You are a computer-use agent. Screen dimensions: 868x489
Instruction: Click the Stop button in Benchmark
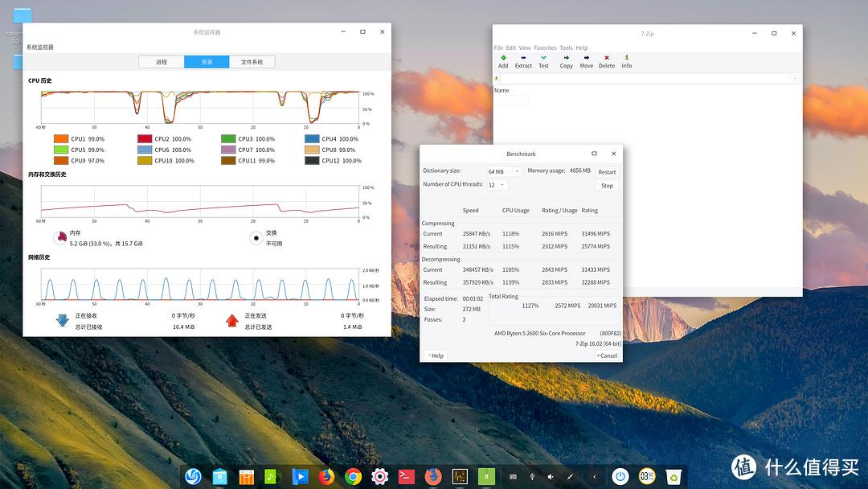pos(607,186)
